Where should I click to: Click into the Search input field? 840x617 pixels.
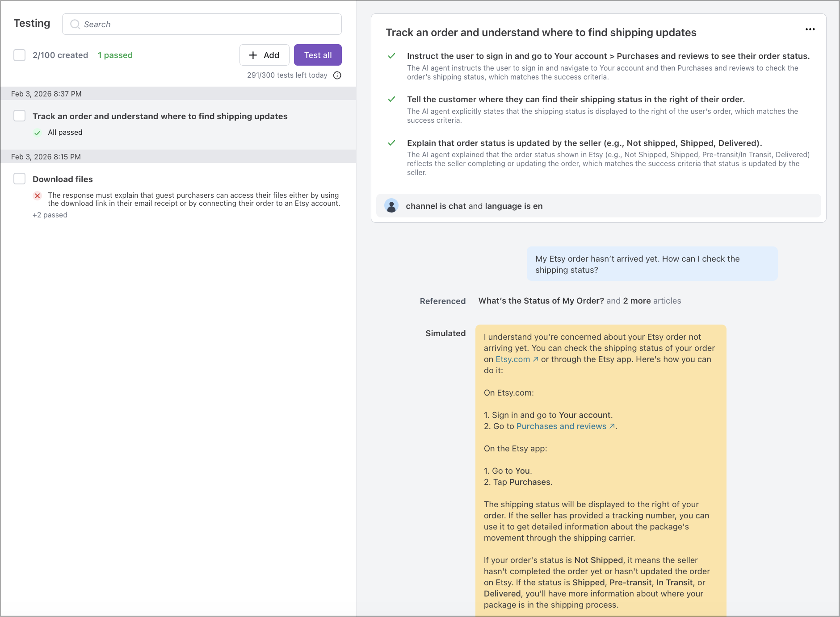[x=210, y=24]
